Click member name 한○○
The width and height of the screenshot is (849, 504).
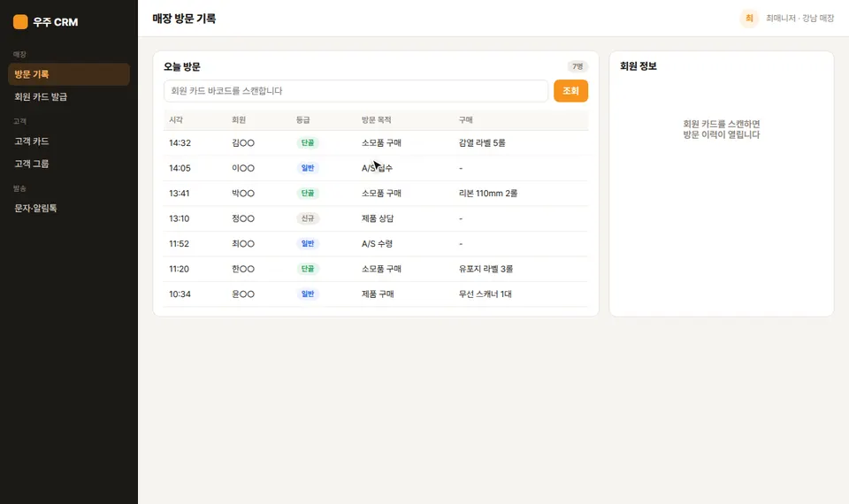[243, 269]
